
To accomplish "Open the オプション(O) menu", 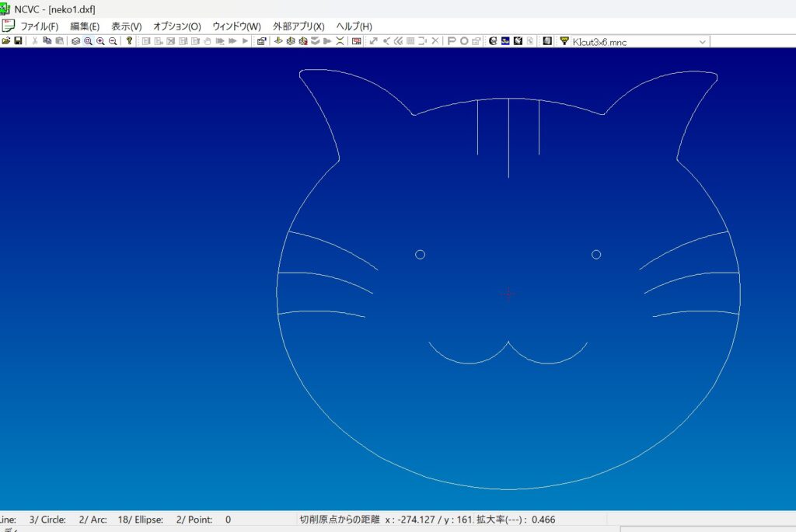I will coord(176,26).
